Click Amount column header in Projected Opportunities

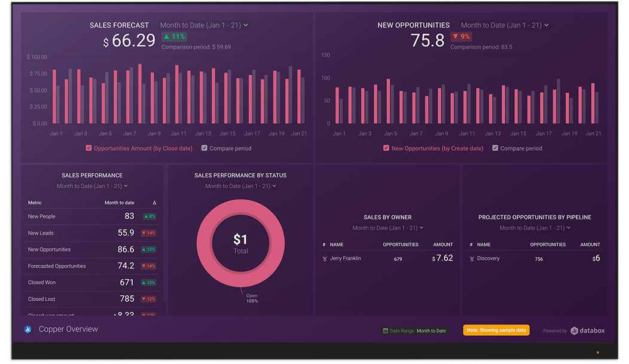point(590,244)
